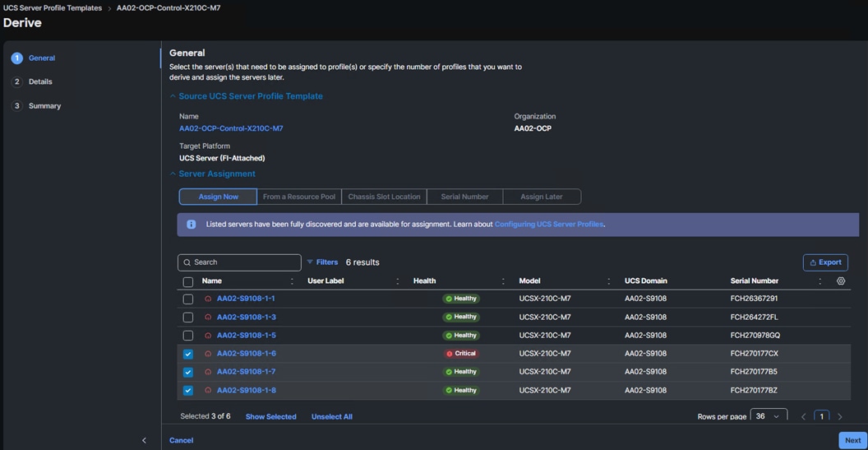The image size is (868, 450).
Task: Click the Cancel button
Action: [x=181, y=441]
